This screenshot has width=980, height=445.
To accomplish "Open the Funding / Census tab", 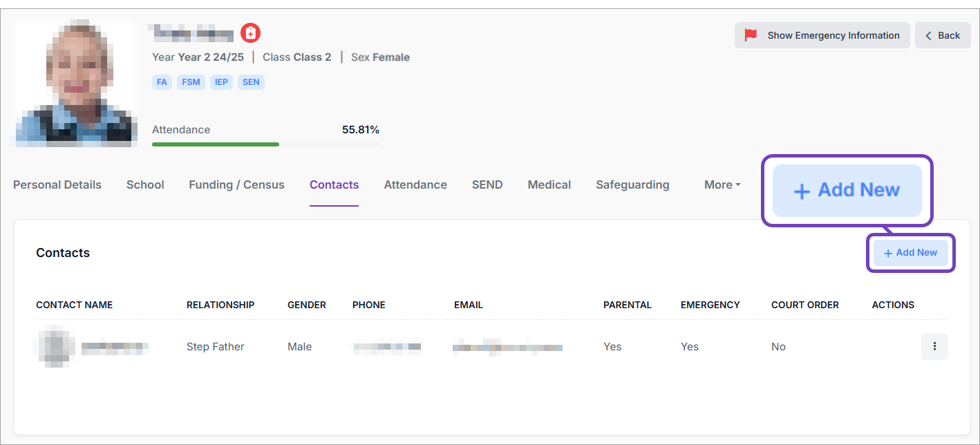I will point(236,184).
